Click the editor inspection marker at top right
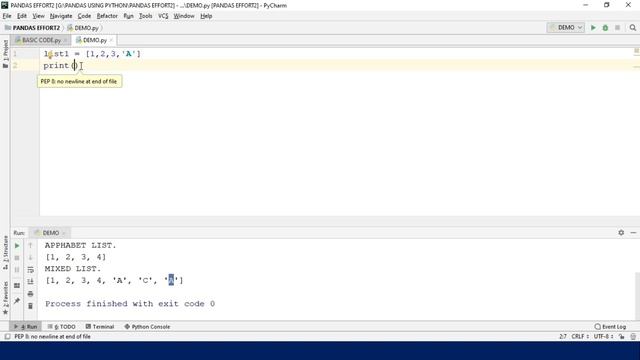The height and width of the screenshot is (360, 640). [x=636, y=51]
